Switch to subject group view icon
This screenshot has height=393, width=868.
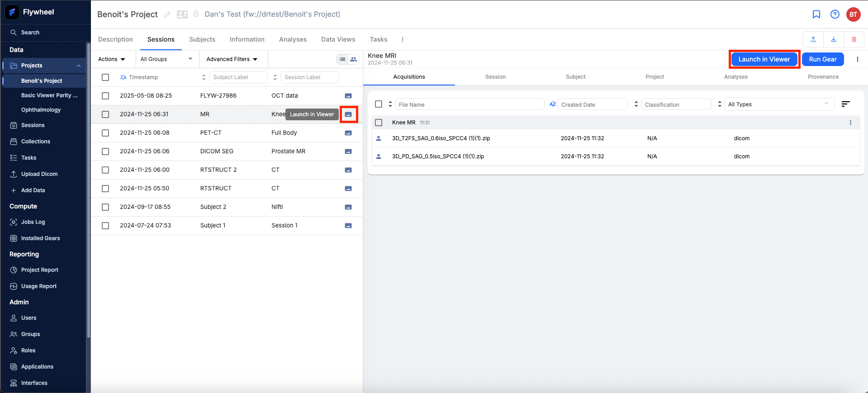coord(354,59)
